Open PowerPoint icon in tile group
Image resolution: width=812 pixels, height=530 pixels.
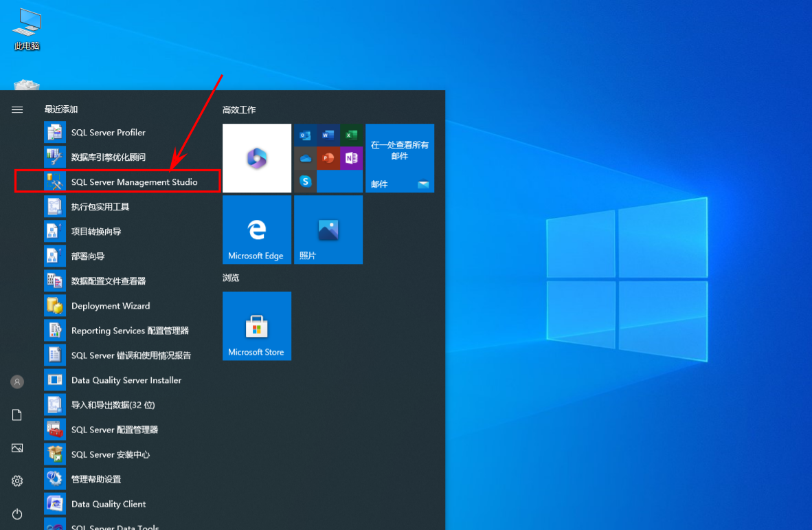(x=328, y=158)
